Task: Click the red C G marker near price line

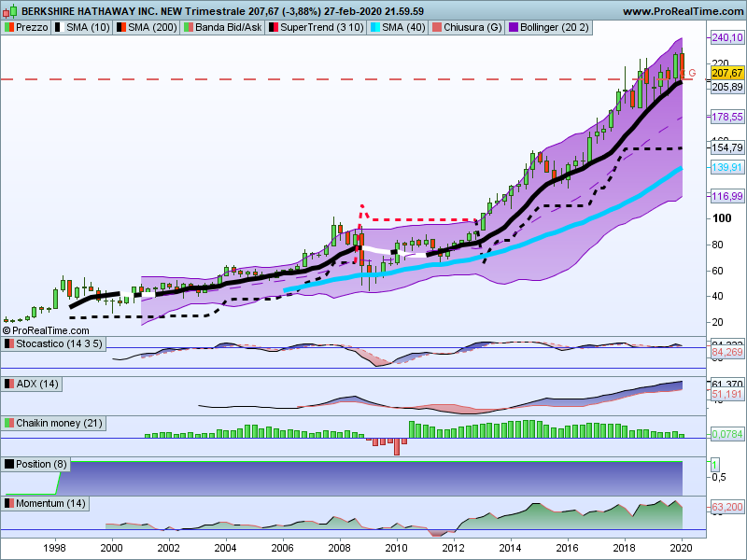Action: [689, 73]
